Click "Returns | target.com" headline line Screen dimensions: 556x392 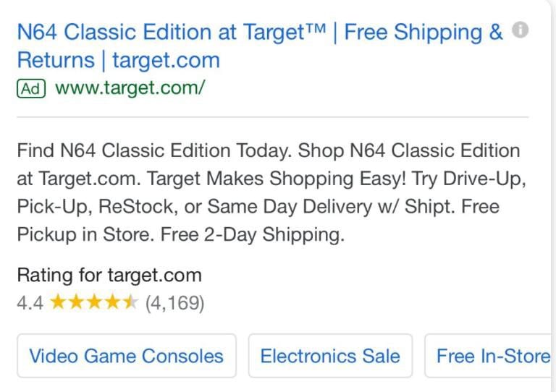(x=118, y=60)
